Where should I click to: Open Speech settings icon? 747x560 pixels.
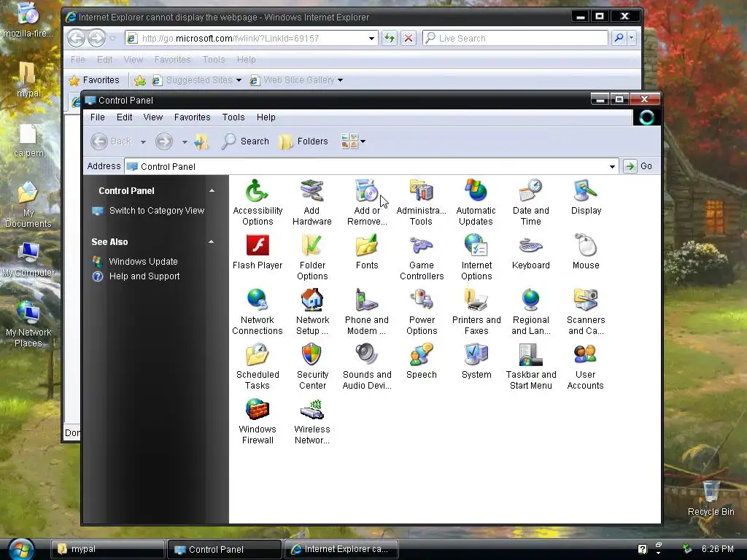tap(422, 362)
